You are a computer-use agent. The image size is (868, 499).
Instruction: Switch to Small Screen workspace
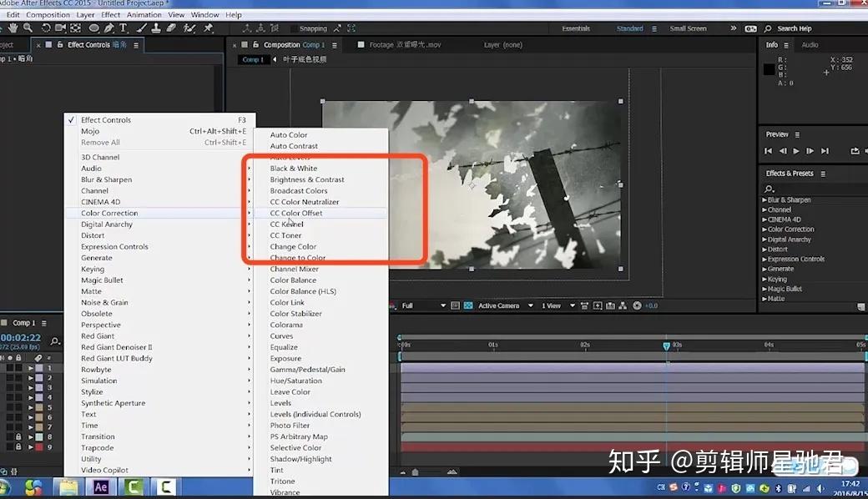pos(688,28)
